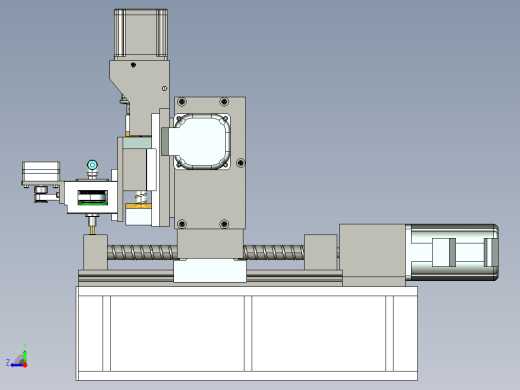Screen dimensions: 520x390
Task: Pick the top-left bolt of the vertical plate
Action: (x=182, y=101)
